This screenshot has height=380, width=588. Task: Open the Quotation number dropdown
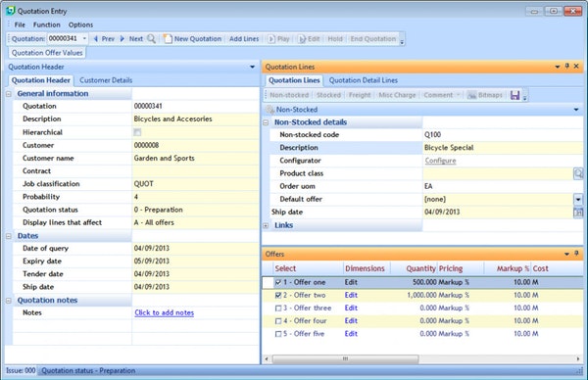coord(84,38)
